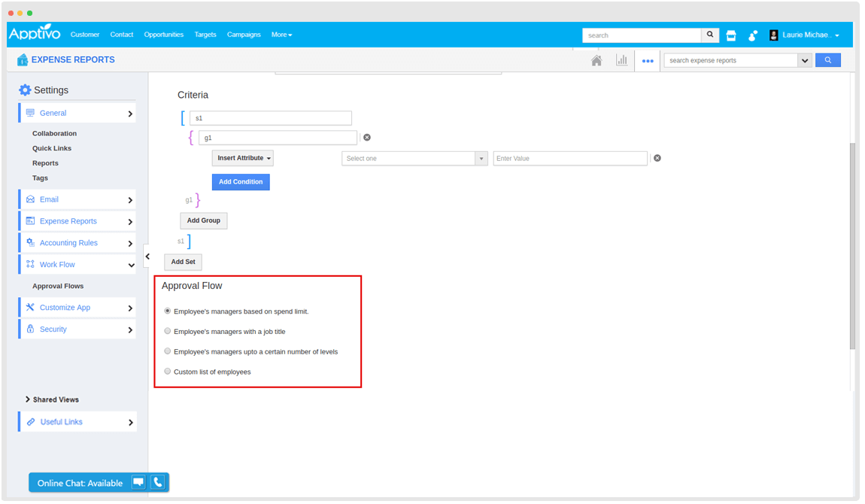Viewport: 865px width, 504px height.
Task: Click the magnifier icon beside top search
Action: 711,35
